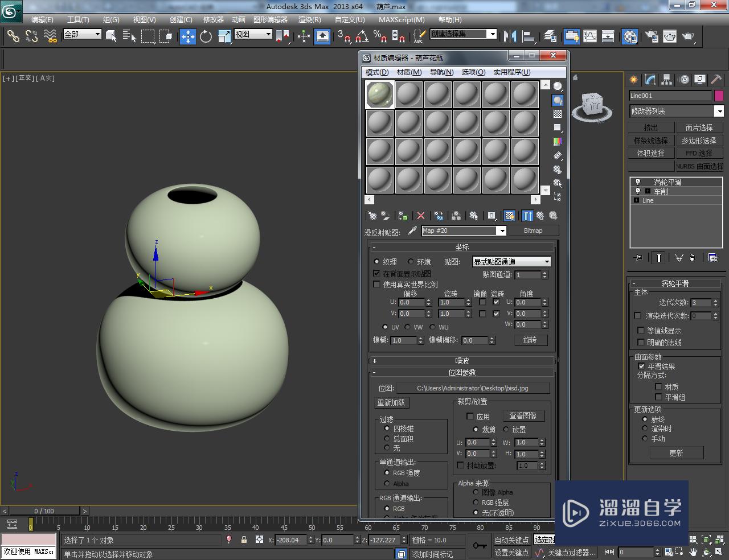Select 总面积 filtering option

coord(387,439)
